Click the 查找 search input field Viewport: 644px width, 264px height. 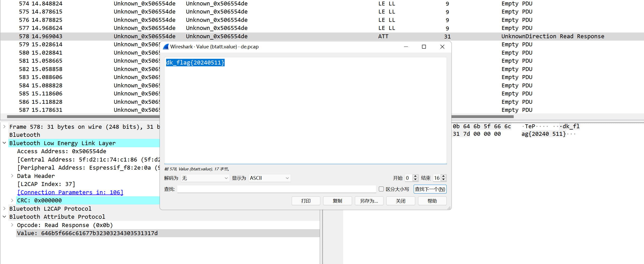click(277, 189)
